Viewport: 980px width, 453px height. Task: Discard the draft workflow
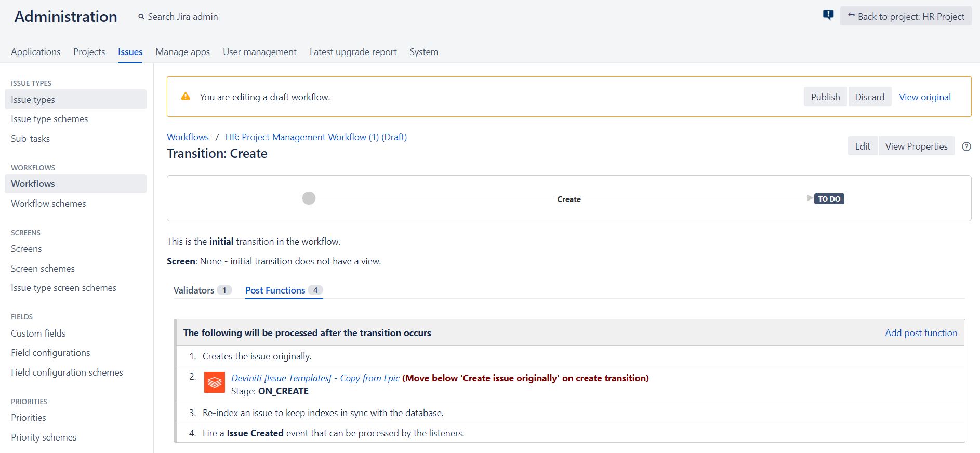[869, 97]
